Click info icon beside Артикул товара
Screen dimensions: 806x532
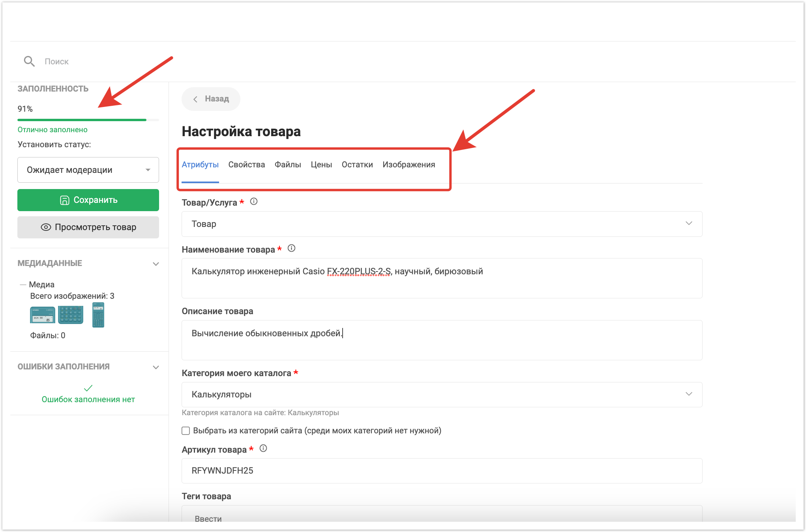[263, 448]
